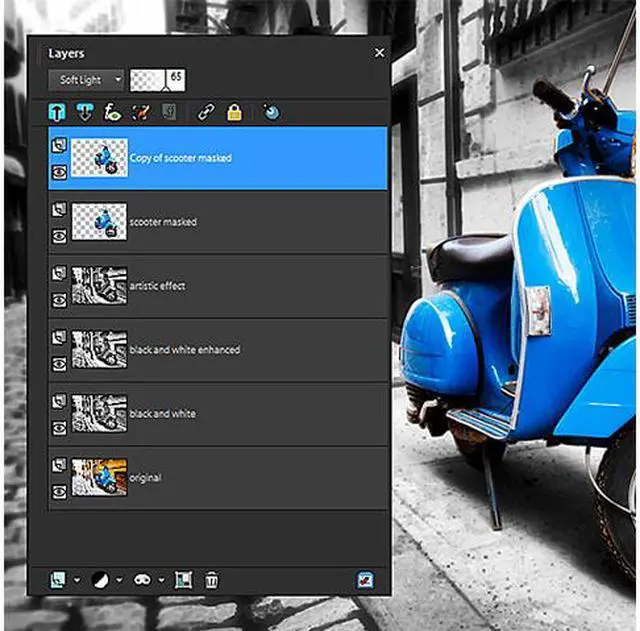Expand the arrow next to the mask layer icon
This screenshot has width=640, height=631.
click(x=161, y=580)
